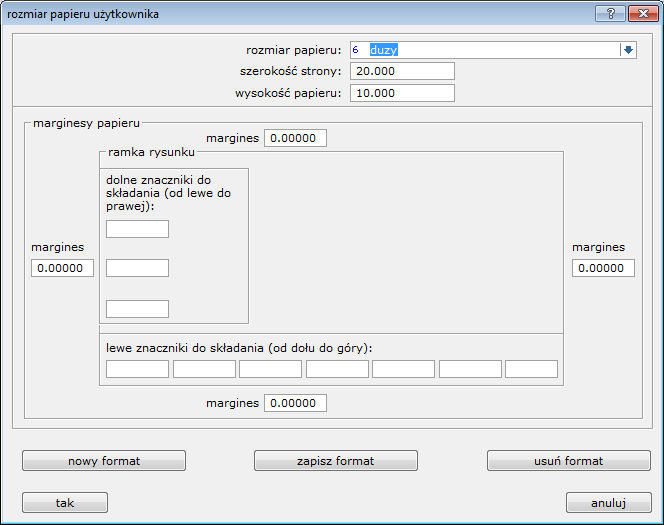This screenshot has height=525, width=664.
Task: Click third dolne znaczniki do składania field
Action: pos(137,309)
